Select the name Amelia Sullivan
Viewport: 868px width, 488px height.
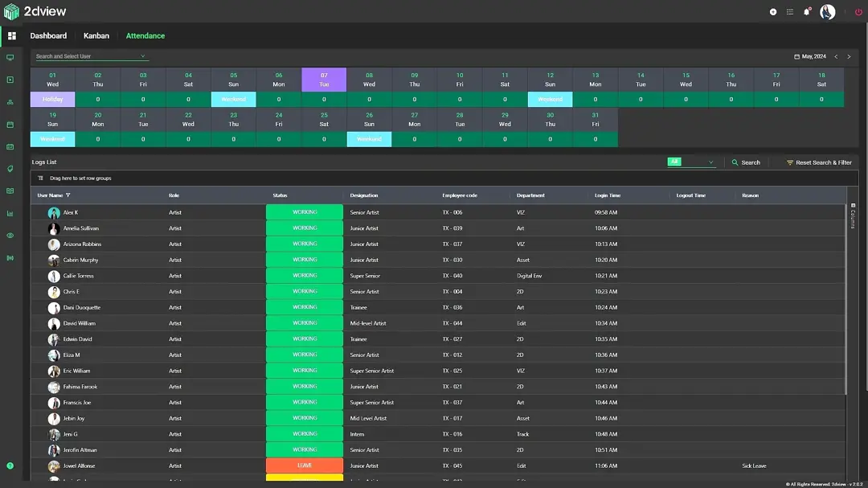click(81, 228)
